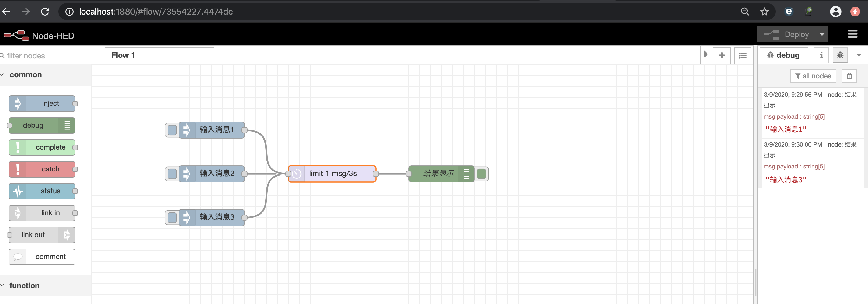Select the debug bug icon tab
868x304 pixels.
point(840,55)
